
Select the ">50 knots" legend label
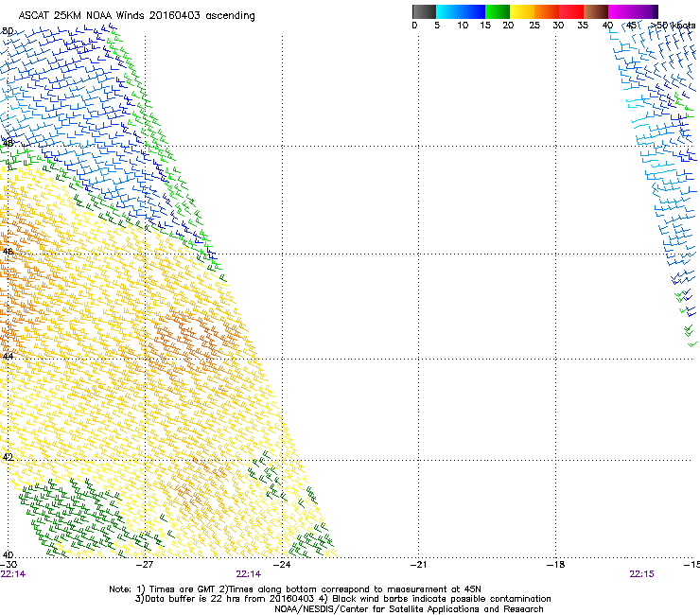click(x=673, y=26)
